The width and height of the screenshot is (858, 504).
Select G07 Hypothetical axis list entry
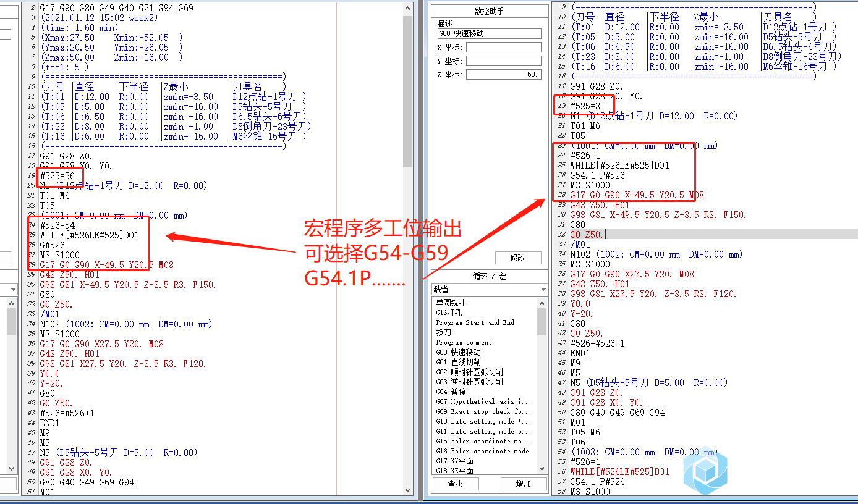483,401
